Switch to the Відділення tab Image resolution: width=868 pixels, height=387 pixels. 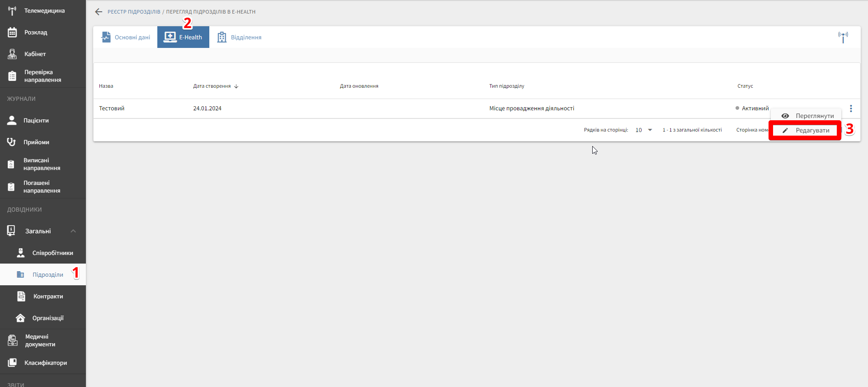point(239,38)
